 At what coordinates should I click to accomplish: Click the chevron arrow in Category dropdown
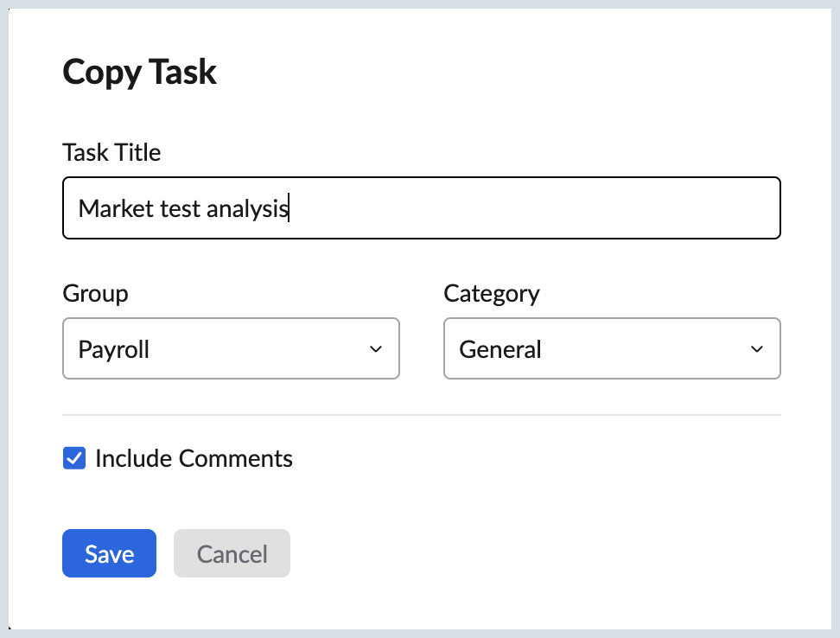[x=757, y=349]
